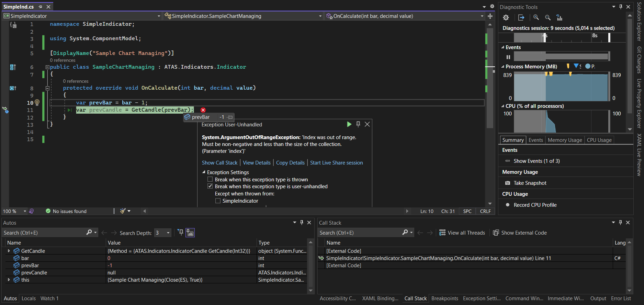Image resolution: width=644 pixels, height=305 pixels.
Task: Start Live Share session link
Action: (x=337, y=162)
